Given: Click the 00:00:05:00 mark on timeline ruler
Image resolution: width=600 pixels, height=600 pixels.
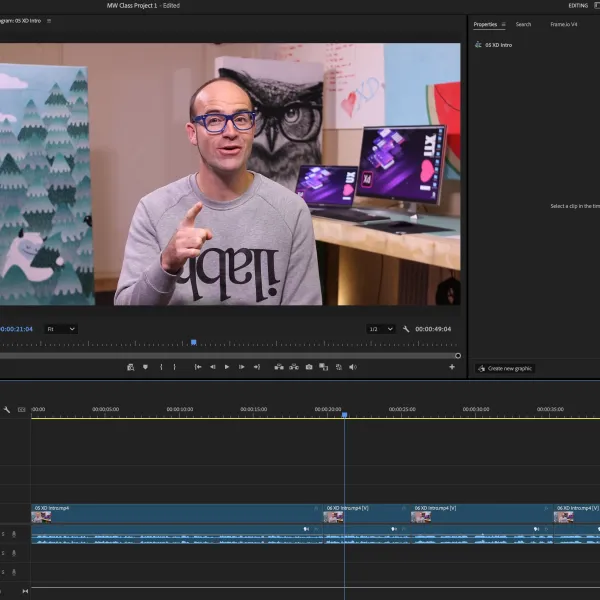Looking at the screenshot, I should coord(105,409).
